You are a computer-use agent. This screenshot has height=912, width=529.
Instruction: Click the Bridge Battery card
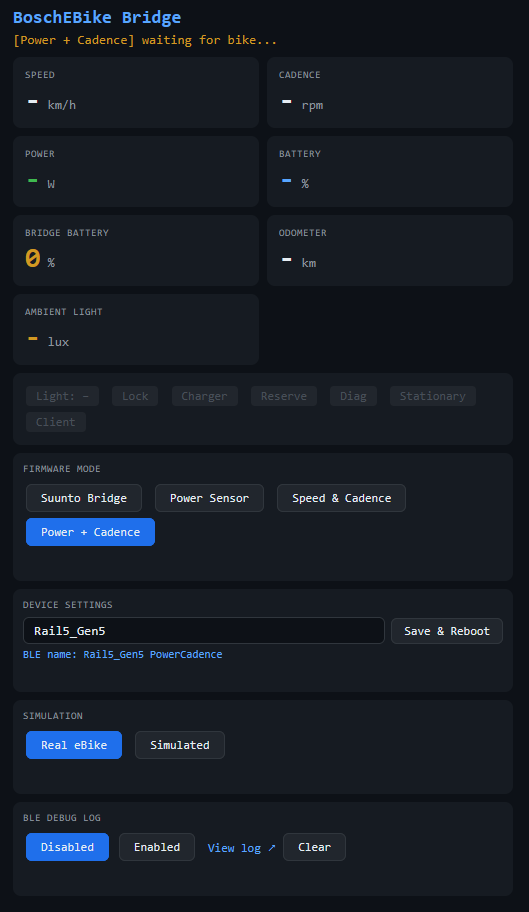click(x=136, y=250)
